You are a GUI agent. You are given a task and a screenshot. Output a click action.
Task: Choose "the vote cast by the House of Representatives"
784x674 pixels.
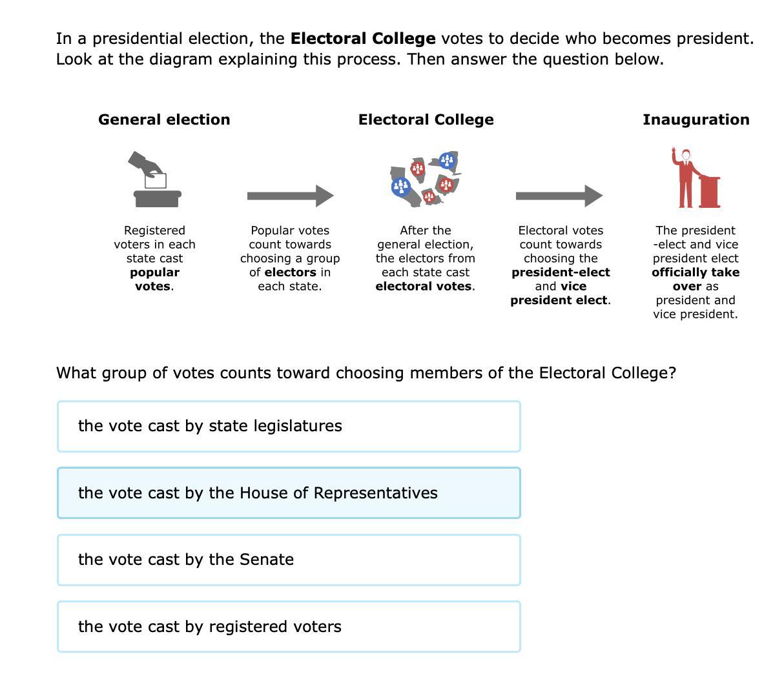[288, 493]
